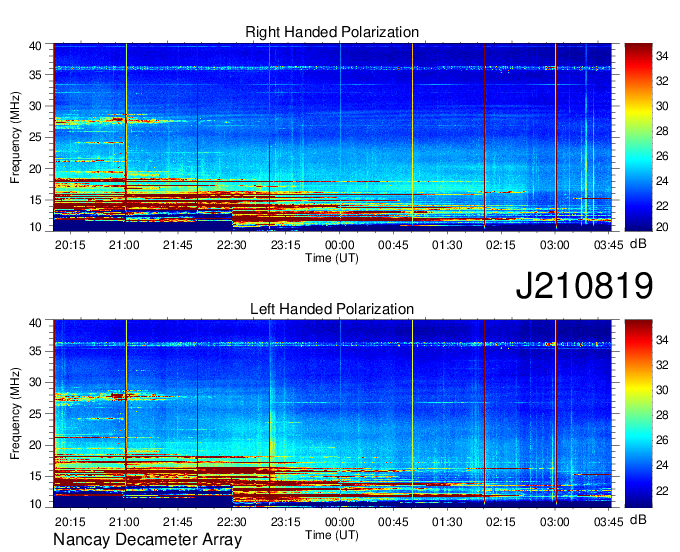
Task: Click the 03:45 time tick under Right Handed plot
Action: click(608, 245)
